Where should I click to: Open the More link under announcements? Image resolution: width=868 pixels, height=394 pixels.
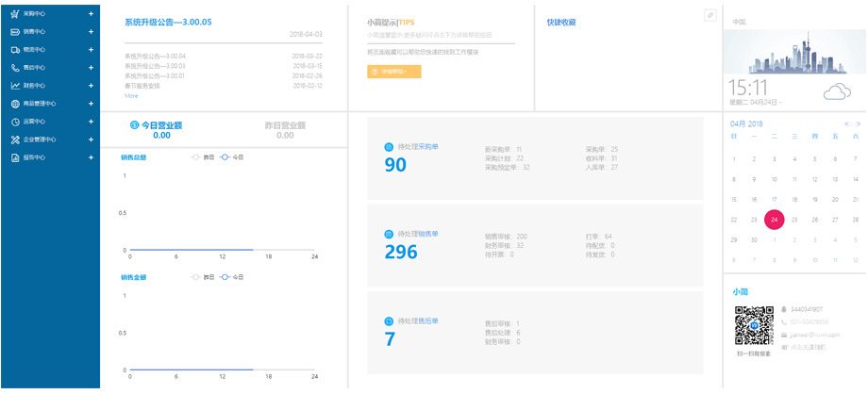(131, 95)
